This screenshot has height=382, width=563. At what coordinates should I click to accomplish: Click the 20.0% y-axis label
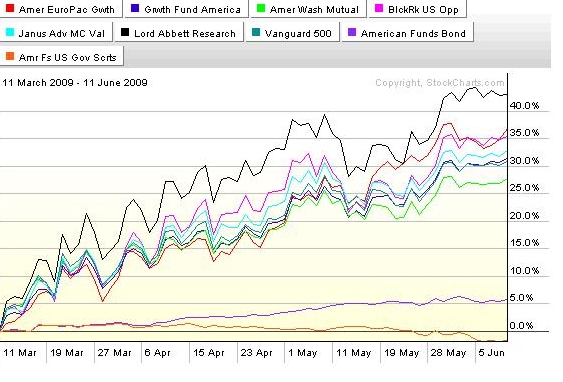tap(525, 215)
